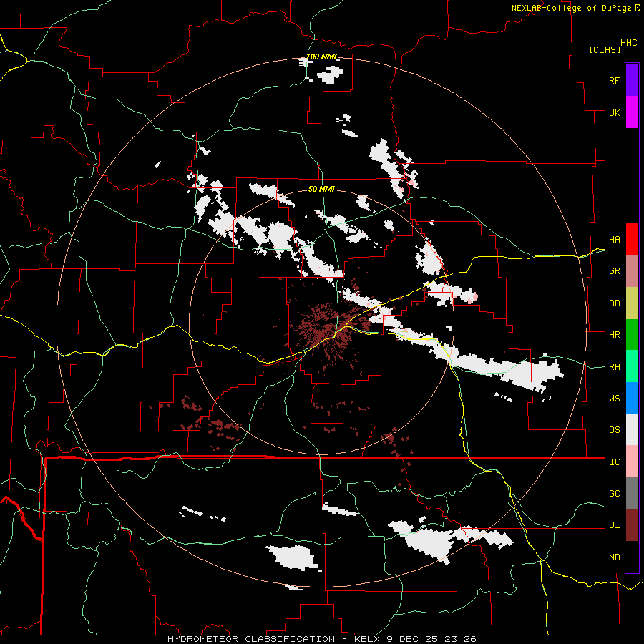Click the RA aqua legend swatch
The image size is (644, 644).
point(632,366)
